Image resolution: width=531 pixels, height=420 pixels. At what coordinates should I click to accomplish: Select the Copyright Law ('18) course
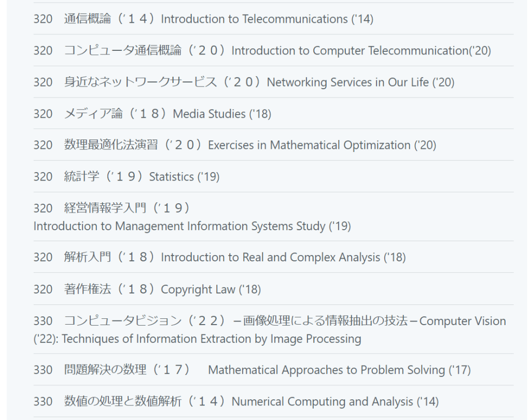[211, 289]
